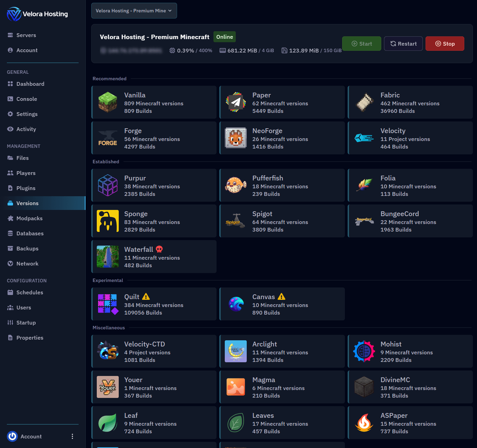This screenshot has height=448, width=477.
Task: Click the Quilt yellow warning triangle
Action: click(x=146, y=297)
